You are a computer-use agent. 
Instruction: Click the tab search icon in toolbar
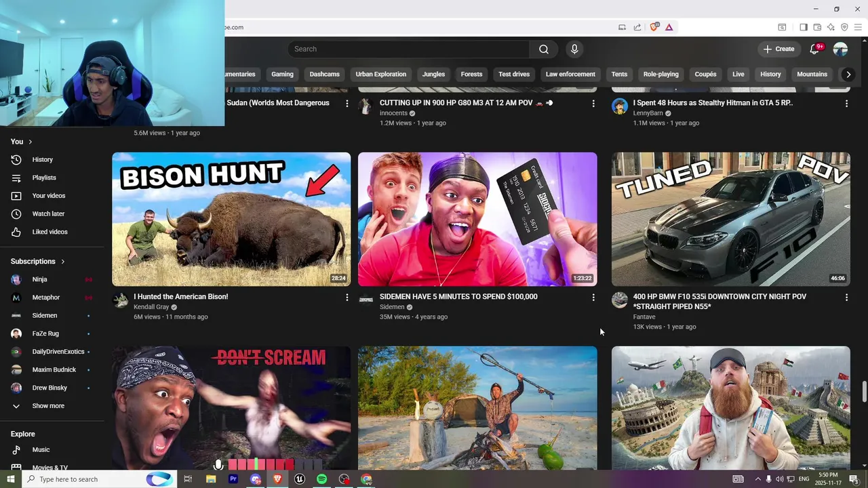pyautogui.click(x=782, y=27)
